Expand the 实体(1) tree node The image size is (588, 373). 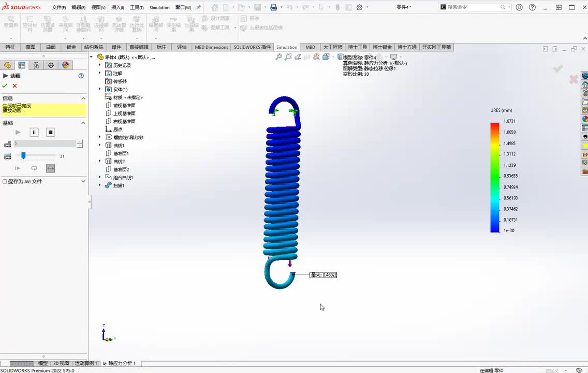click(x=100, y=89)
